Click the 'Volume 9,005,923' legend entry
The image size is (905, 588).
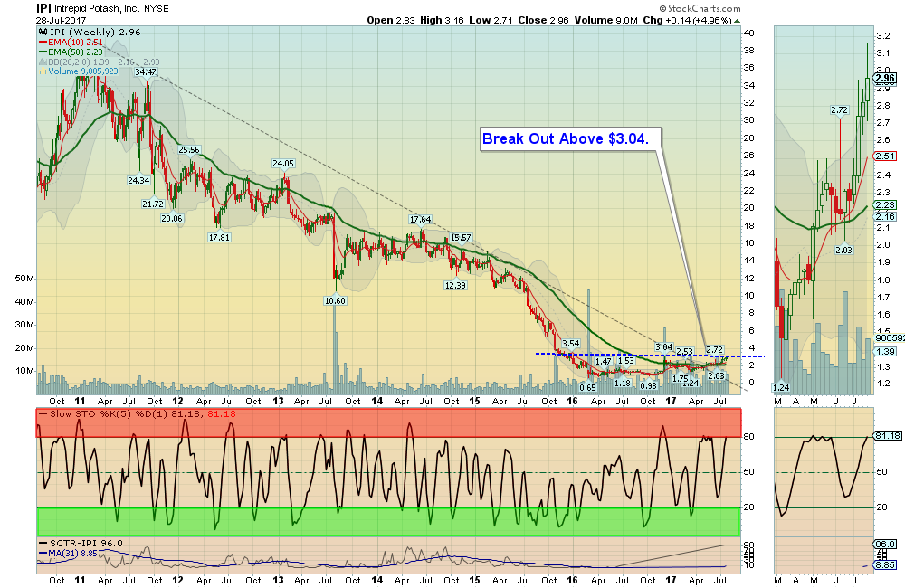83,71
